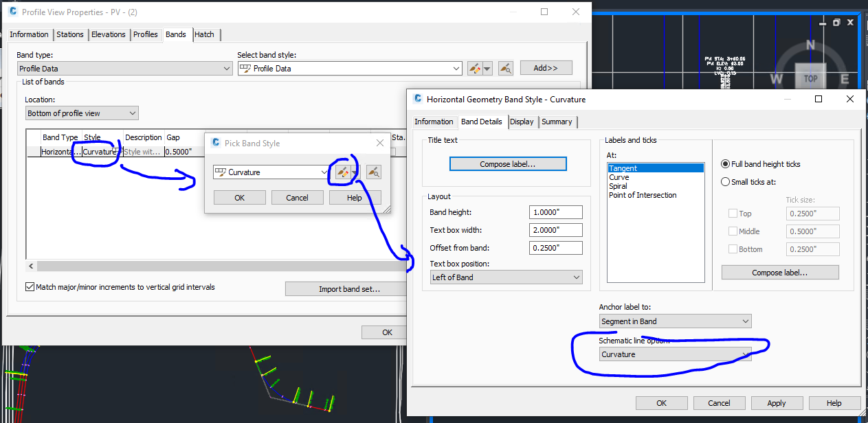Open the edit style icon next to Select band style
This screenshot has height=423, width=868.
pos(476,68)
